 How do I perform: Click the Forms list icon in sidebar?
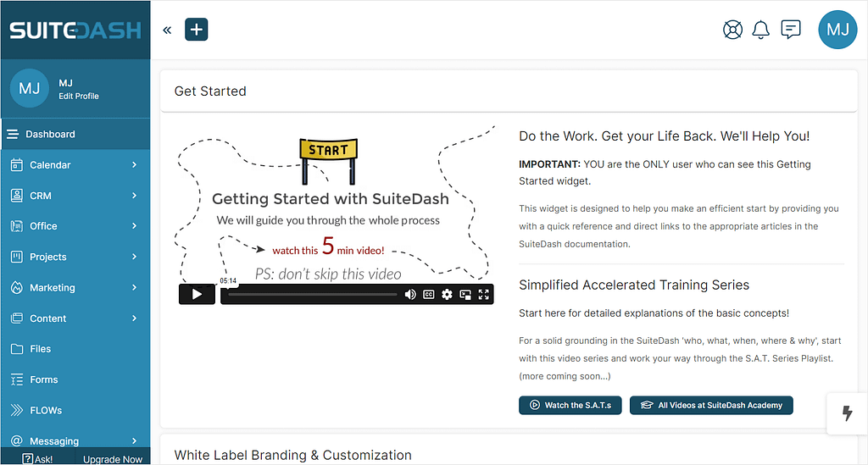tap(17, 379)
